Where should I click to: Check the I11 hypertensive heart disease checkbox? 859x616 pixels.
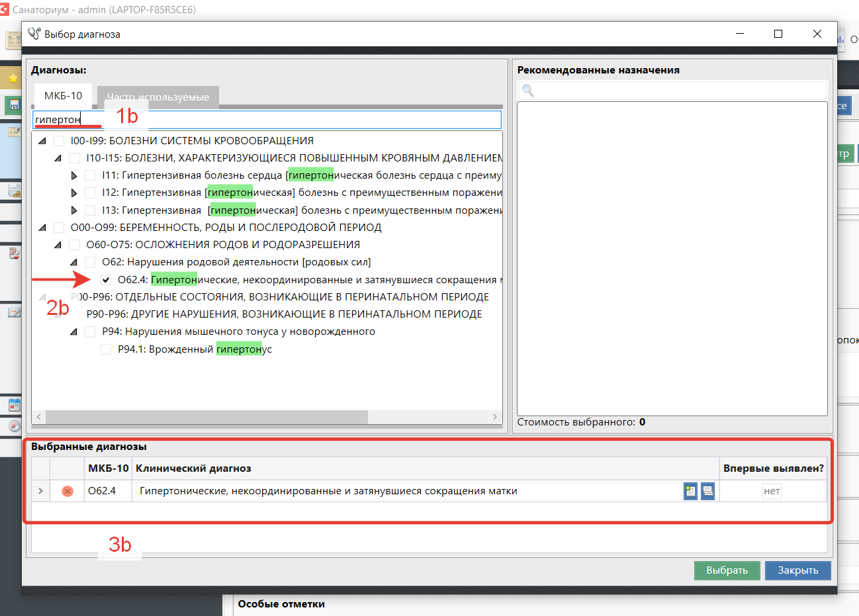pyautogui.click(x=90, y=175)
